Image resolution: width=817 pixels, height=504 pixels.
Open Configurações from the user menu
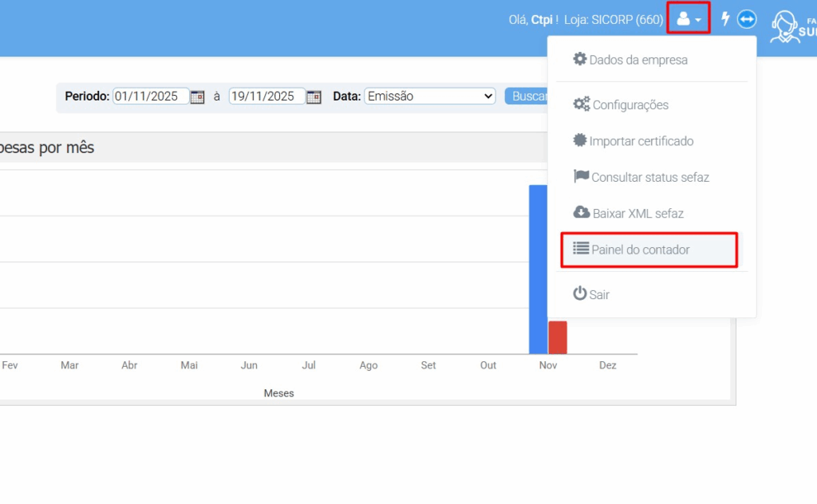coord(630,104)
